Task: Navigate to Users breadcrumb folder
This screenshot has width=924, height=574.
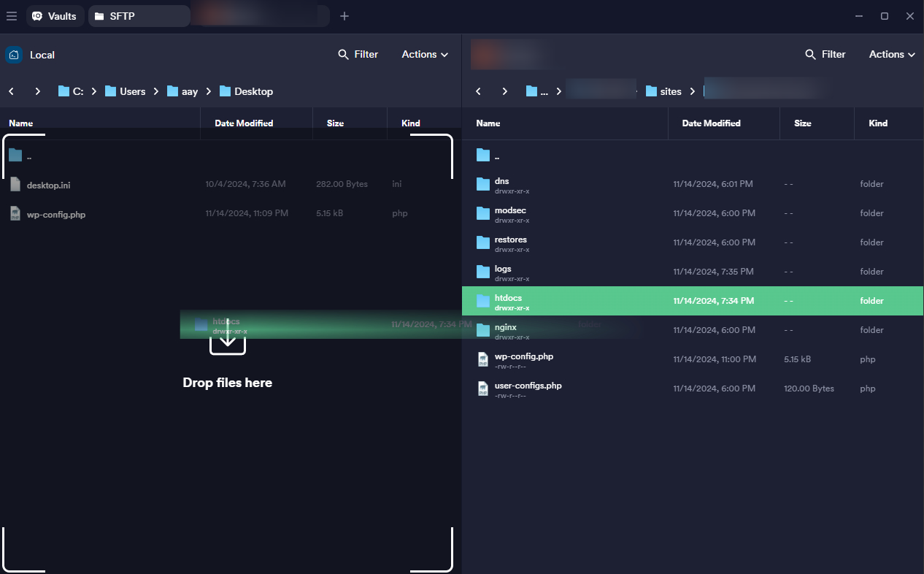Action: (126, 91)
